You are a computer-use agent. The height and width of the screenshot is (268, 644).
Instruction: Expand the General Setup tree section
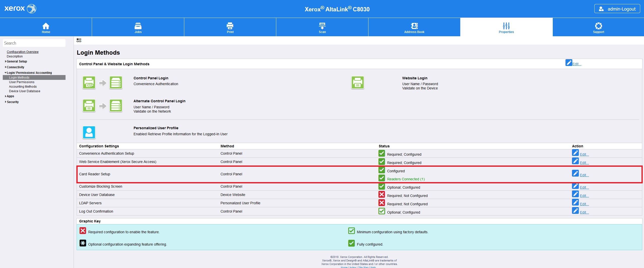coord(17,61)
